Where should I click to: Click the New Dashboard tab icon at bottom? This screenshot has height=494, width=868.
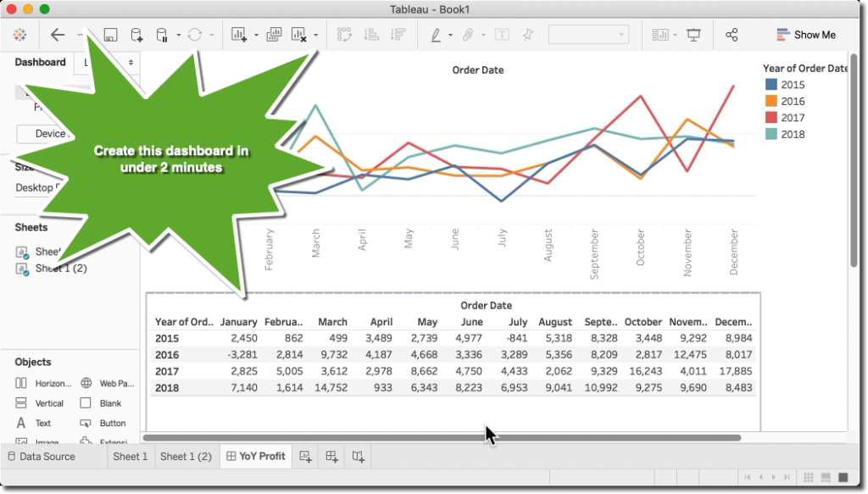[331, 457]
